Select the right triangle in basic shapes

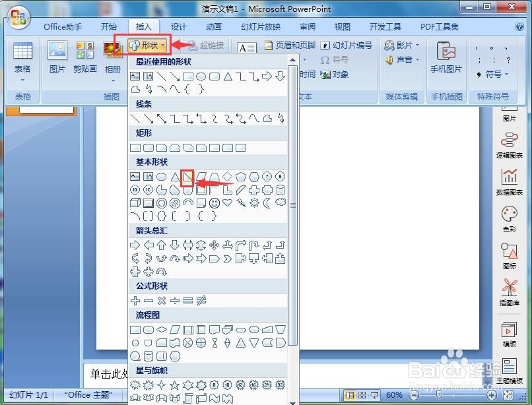pyautogui.click(x=187, y=177)
